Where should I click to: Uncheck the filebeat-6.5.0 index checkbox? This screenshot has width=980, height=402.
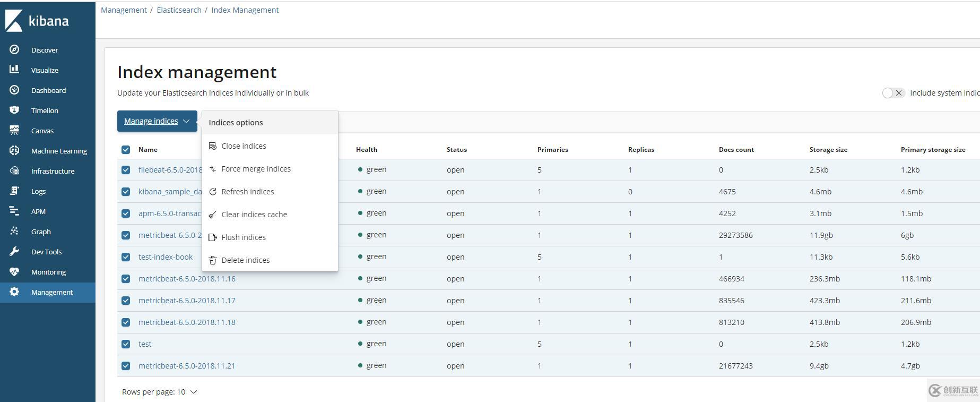pos(126,170)
